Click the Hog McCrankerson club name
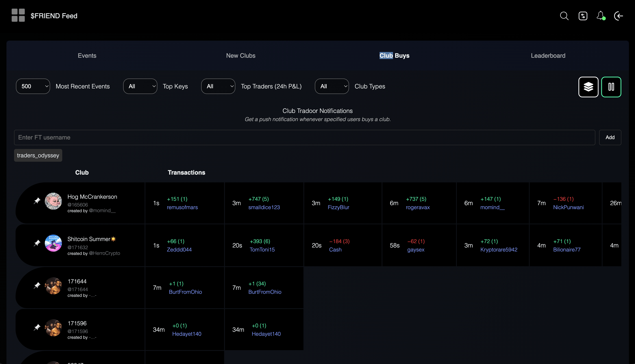The height and width of the screenshot is (364, 635). (92, 197)
